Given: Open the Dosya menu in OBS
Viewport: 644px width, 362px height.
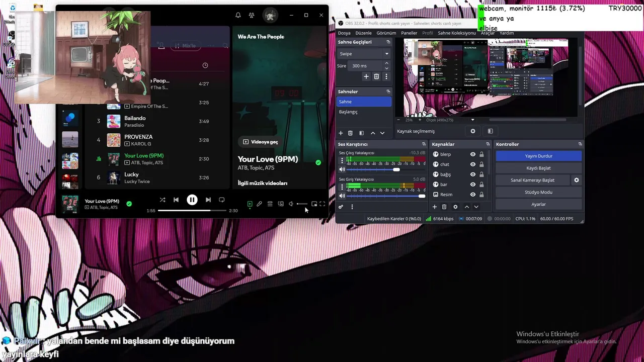Looking at the screenshot, I should (x=344, y=33).
